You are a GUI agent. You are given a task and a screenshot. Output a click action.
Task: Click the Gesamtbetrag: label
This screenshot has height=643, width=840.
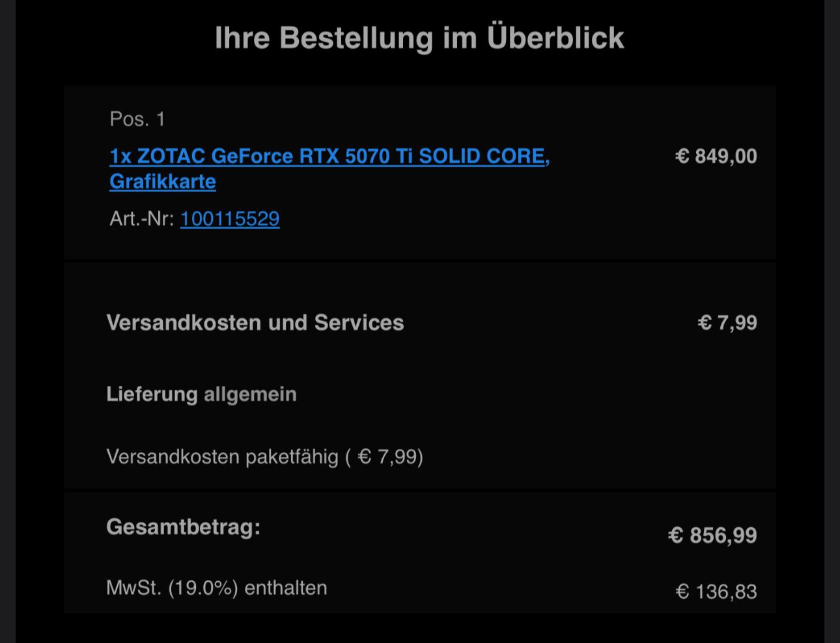click(x=184, y=527)
